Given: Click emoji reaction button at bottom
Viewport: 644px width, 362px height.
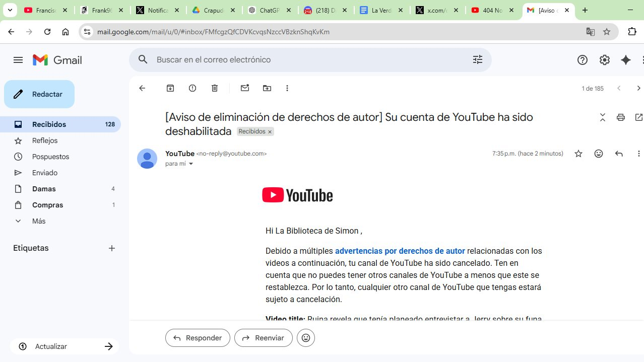Looking at the screenshot, I should [306, 338].
